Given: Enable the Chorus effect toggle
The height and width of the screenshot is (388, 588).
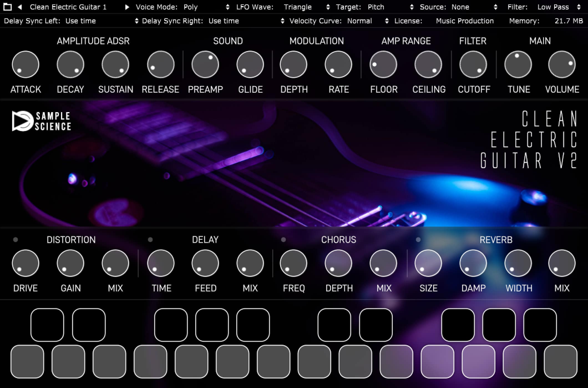Looking at the screenshot, I should [283, 240].
